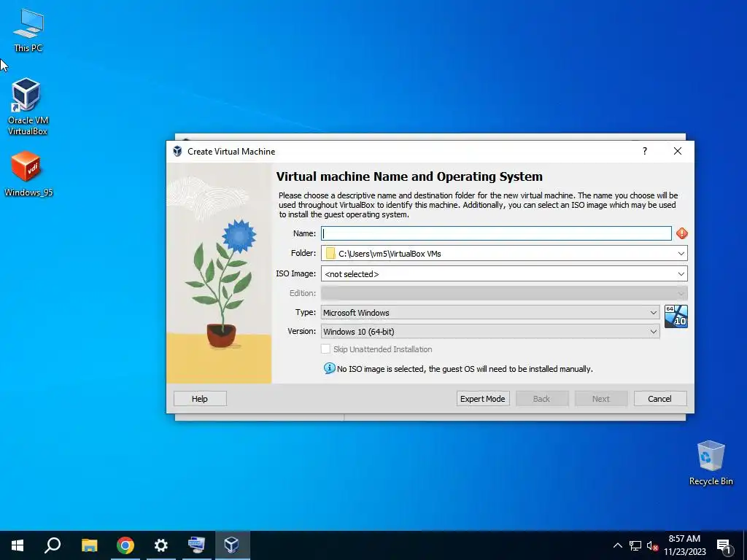The width and height of the screenshot is (747, 560).
Task: Click the network status tray icon
Action: pos(635,545)
